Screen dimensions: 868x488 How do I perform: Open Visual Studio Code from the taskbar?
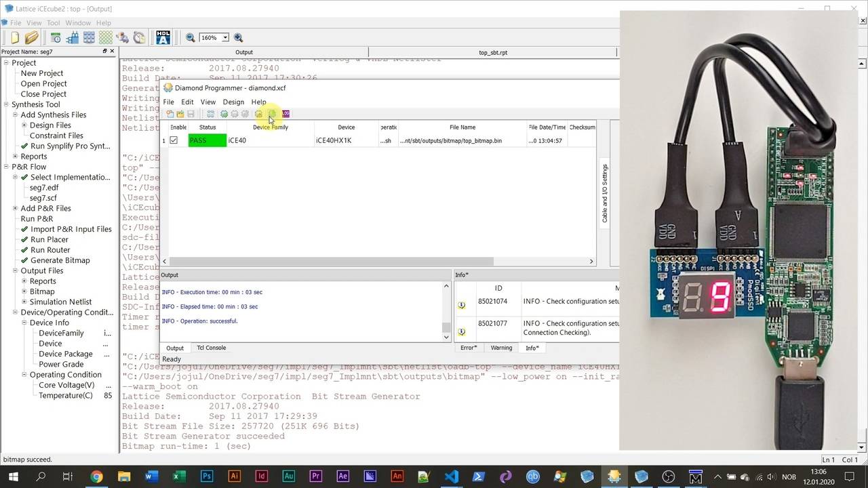[x=452, y=476]
